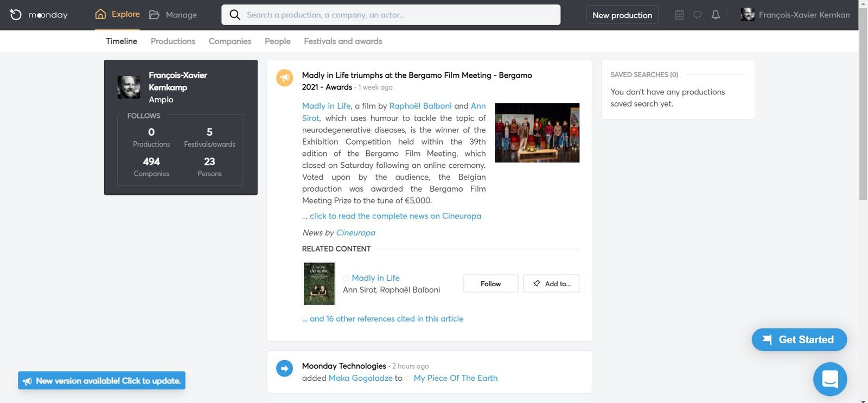Open the Maka Gogaladze link
The height and width of the screenshot is (403, 868).
[360, 378]
